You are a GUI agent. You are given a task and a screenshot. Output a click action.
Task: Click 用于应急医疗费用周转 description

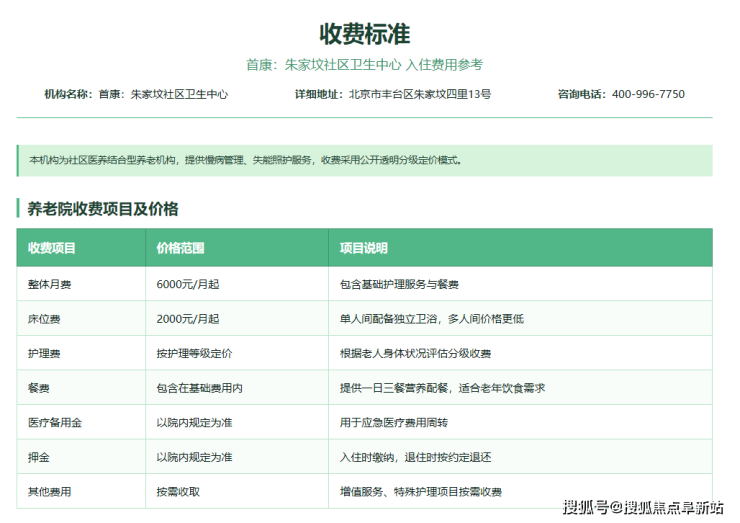click(394, 422)
